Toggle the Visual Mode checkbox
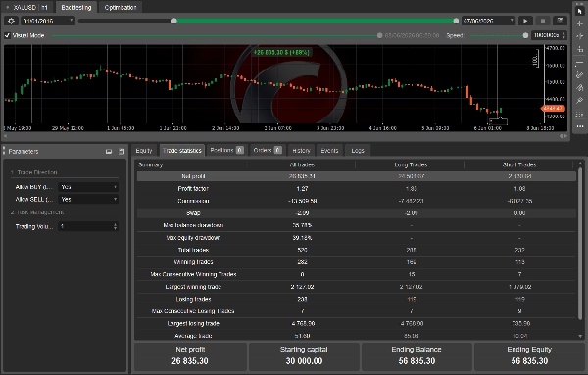The width and height of the screenshot is (588, 375). tap(7, 35)
